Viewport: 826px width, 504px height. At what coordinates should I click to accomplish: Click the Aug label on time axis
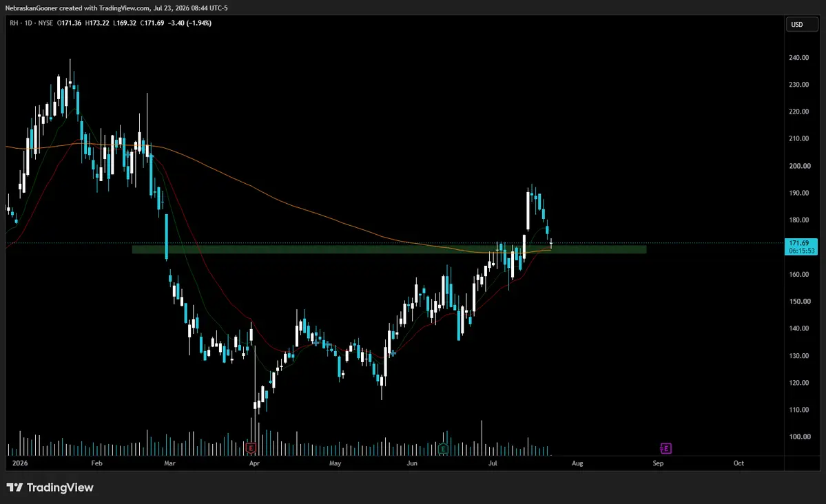pos(577,463)
